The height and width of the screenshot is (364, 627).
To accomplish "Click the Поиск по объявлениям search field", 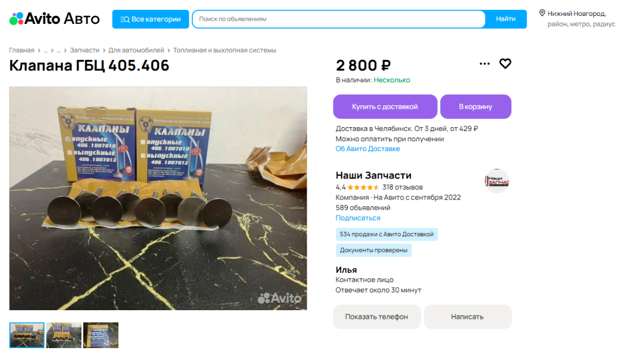I will (337, 19).
